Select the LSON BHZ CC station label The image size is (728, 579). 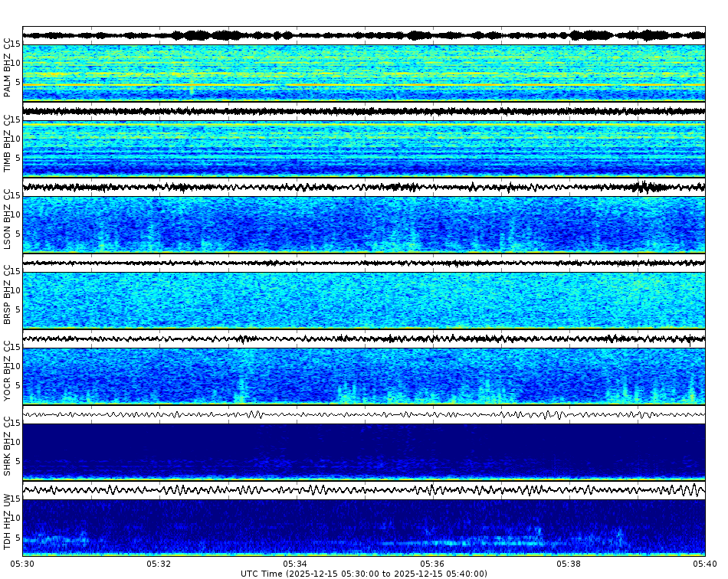coord(8,218)
